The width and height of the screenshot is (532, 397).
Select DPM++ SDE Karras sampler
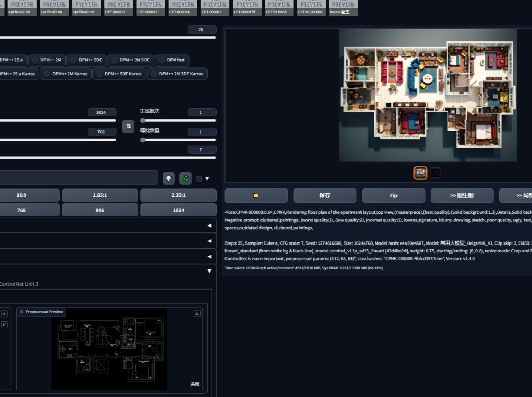pyautogui.click(x=119, y=74)
